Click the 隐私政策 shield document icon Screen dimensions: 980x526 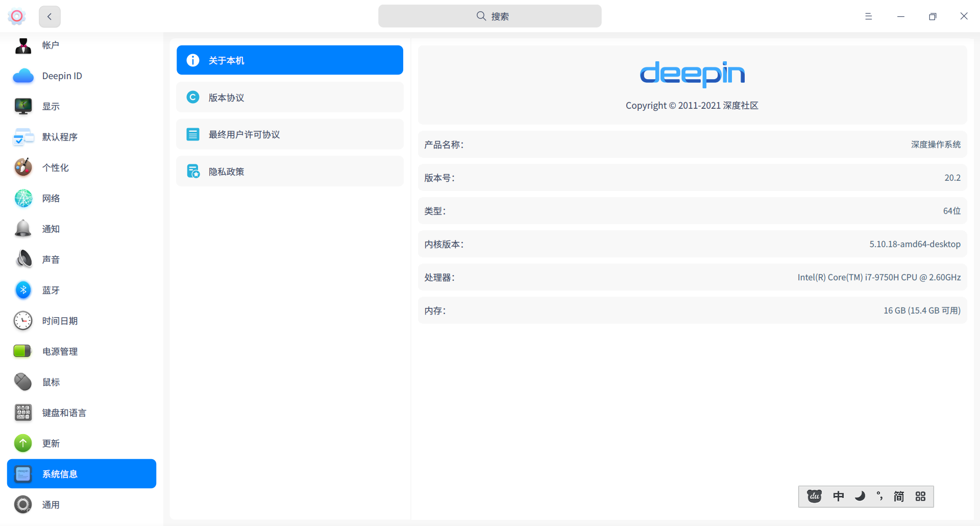click(193, 172)
